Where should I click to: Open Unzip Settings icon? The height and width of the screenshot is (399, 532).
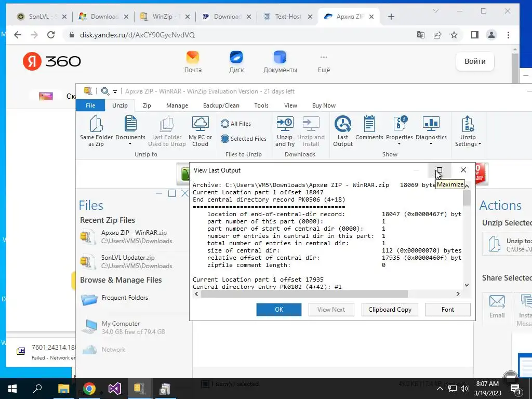pos(468,124)
